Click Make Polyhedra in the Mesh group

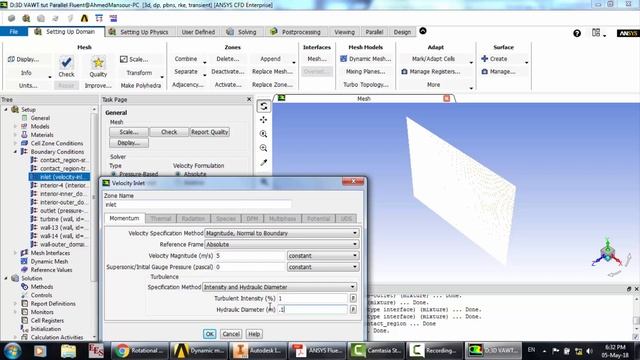point(141,85)
